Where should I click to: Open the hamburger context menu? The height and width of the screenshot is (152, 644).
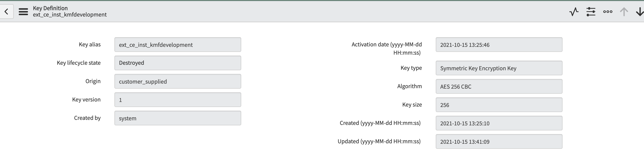coord(23,11)
